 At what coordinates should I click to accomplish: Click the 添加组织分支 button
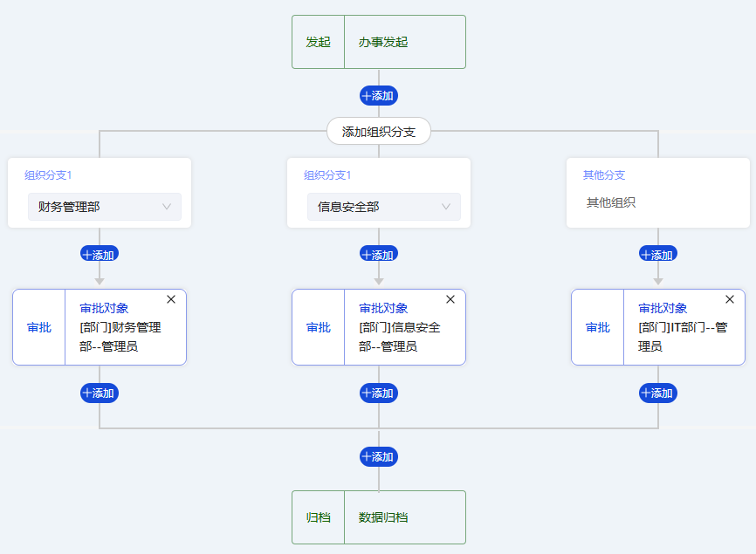379,132
